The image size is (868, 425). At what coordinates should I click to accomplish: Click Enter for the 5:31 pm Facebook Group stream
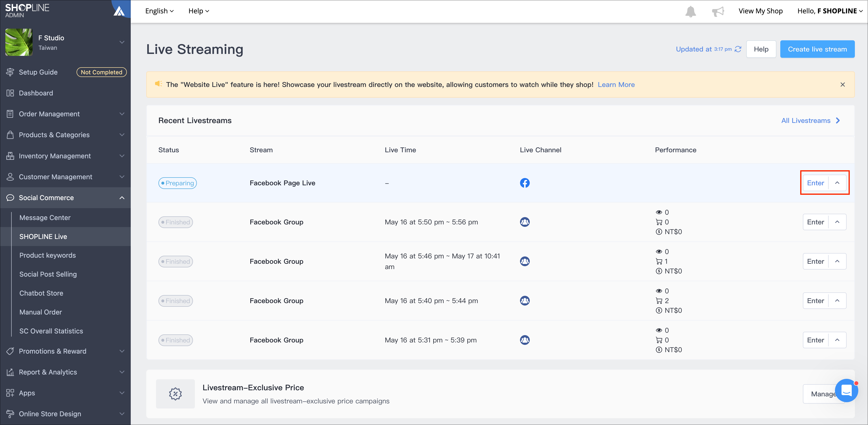coord(816,340)
